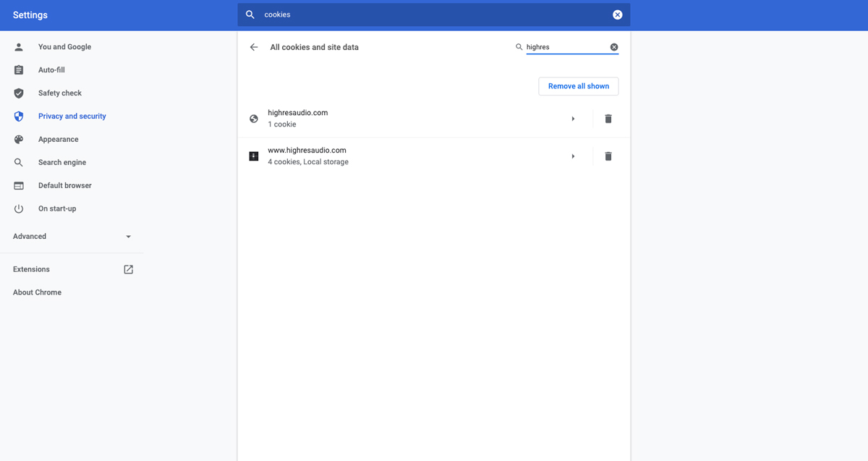The image size is (868, 461).
Task: Click the On start-up power icon
Action: pyautogui.click(x=19, y=209)
